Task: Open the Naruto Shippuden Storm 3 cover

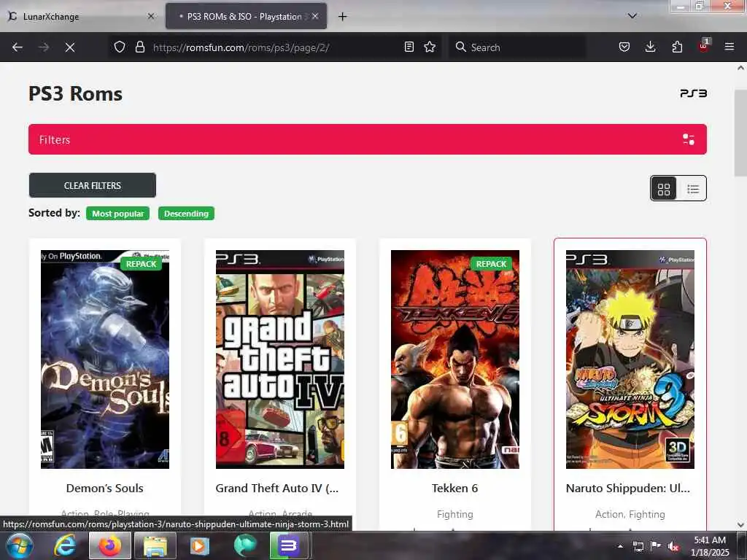Action: click(630, 359)
